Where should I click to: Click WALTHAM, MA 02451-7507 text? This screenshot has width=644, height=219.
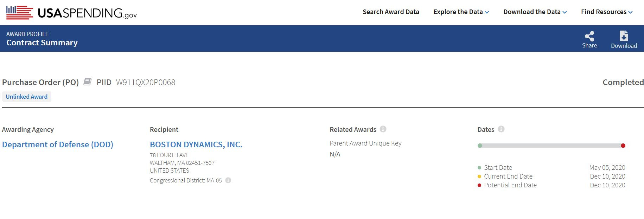tap(182, 163)
